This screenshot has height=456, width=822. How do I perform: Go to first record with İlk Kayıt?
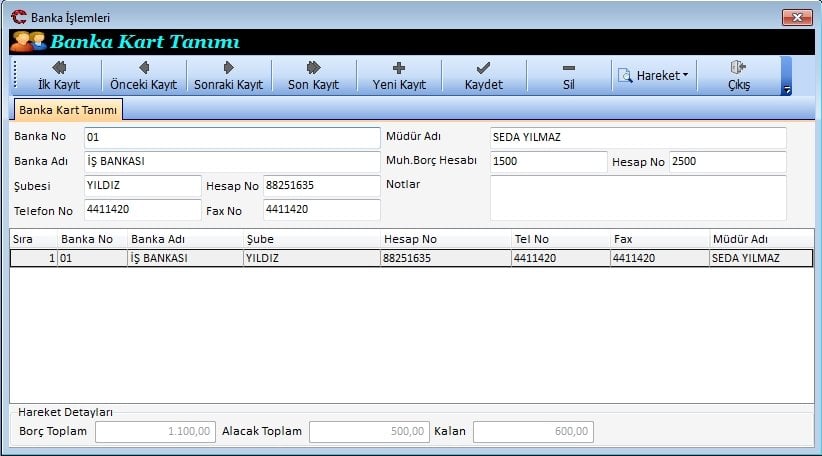point(59,75)
